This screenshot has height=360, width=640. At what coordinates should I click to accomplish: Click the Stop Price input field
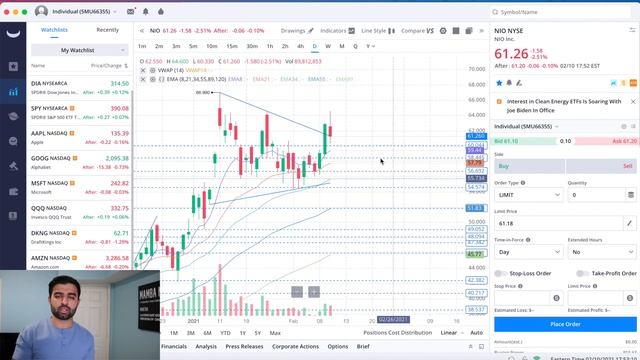coord(522,298)
